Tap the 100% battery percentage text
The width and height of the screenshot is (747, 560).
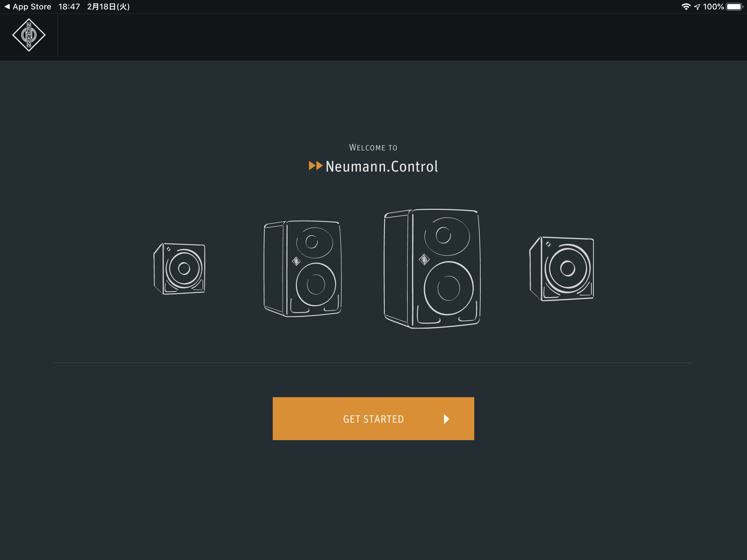(x=713, y=7)
